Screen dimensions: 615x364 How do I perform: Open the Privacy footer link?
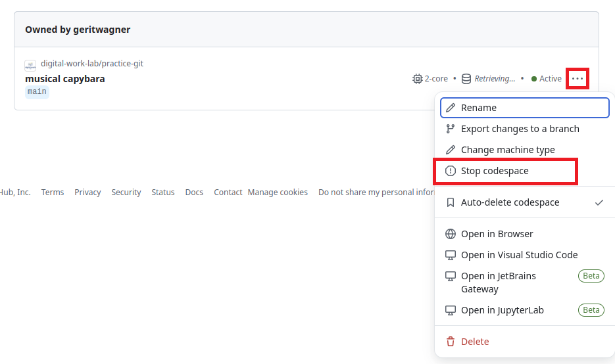87,193
